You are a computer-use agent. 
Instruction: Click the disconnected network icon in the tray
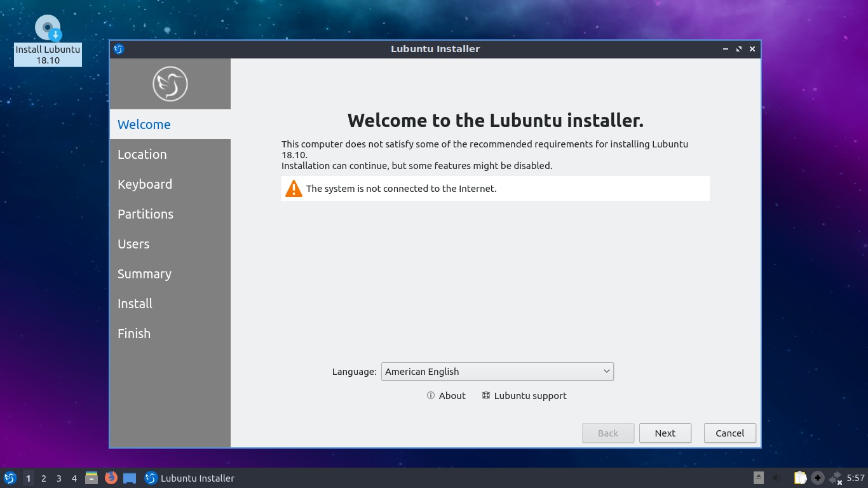[834, 478]
